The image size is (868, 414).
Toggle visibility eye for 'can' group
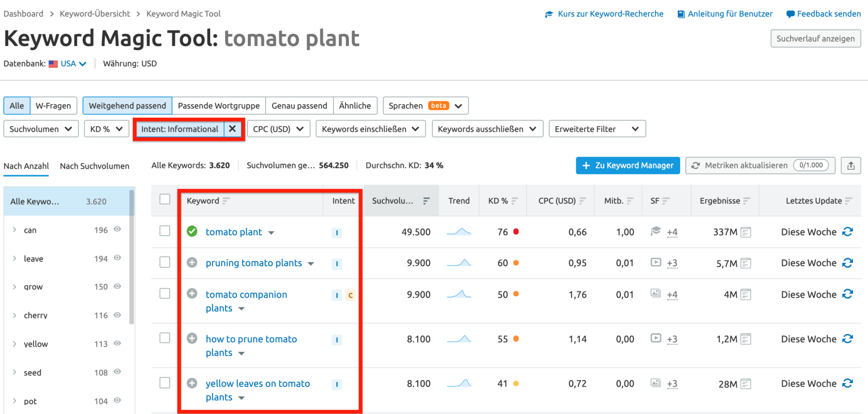point(117,229)
